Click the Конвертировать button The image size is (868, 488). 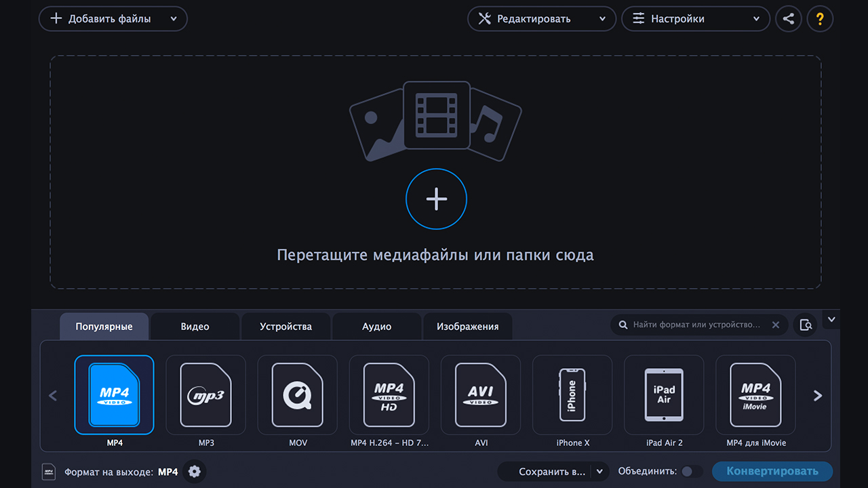click(x=772, y=471)
